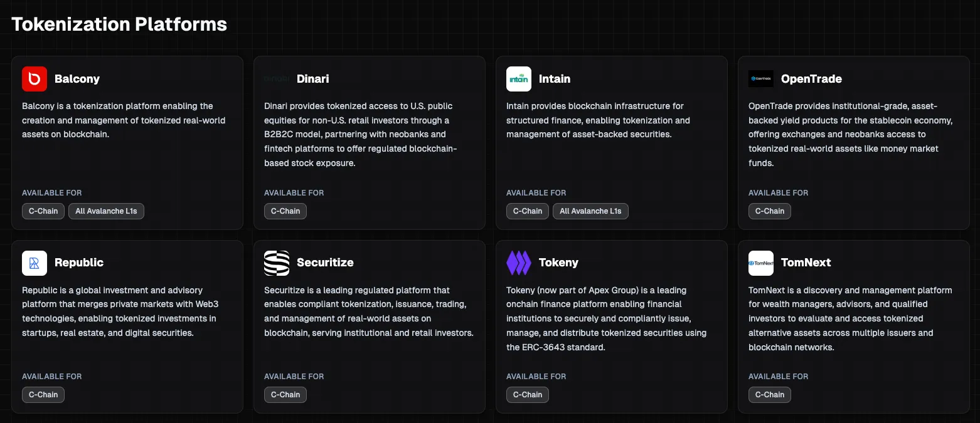Select the Dinari platform card
The height and width of the screenshot is (423, 980).
pyautogui.click(x=369, y=142)
